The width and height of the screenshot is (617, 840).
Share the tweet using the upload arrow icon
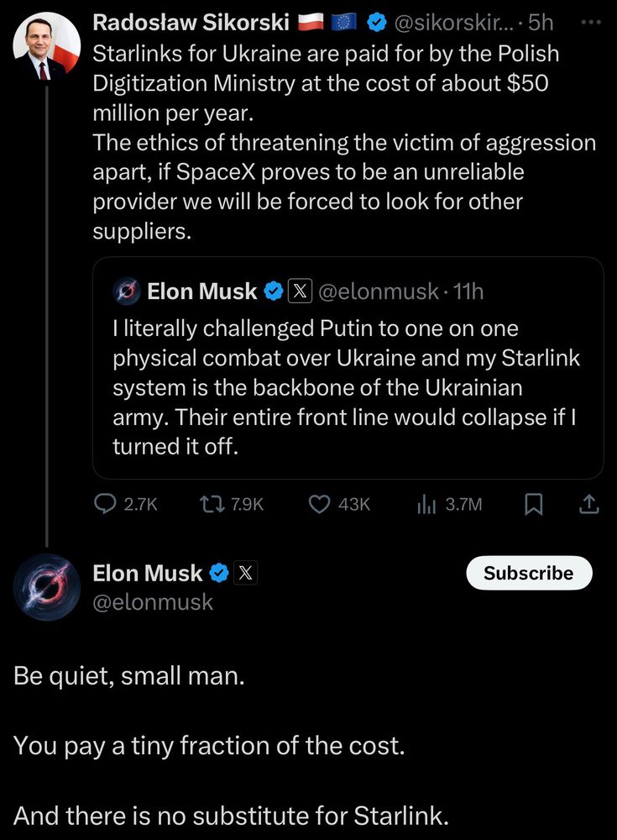pyautogui.click(x=588, y=504)
